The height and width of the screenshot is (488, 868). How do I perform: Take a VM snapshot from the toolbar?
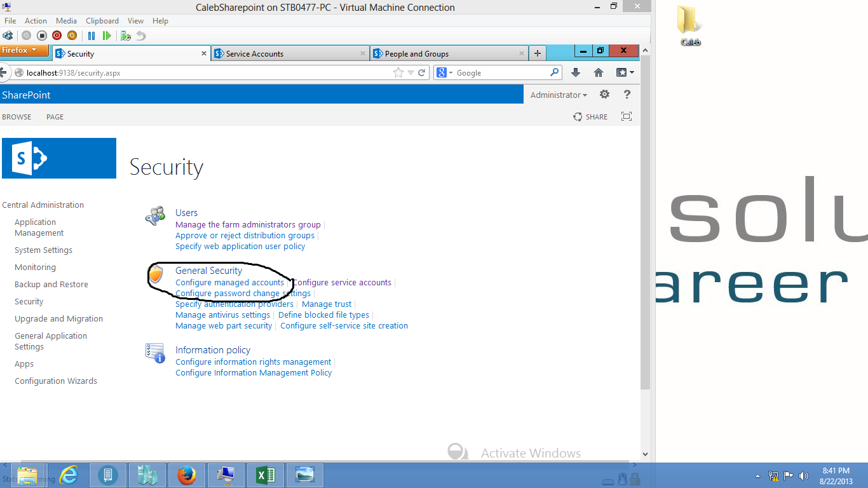126,36
